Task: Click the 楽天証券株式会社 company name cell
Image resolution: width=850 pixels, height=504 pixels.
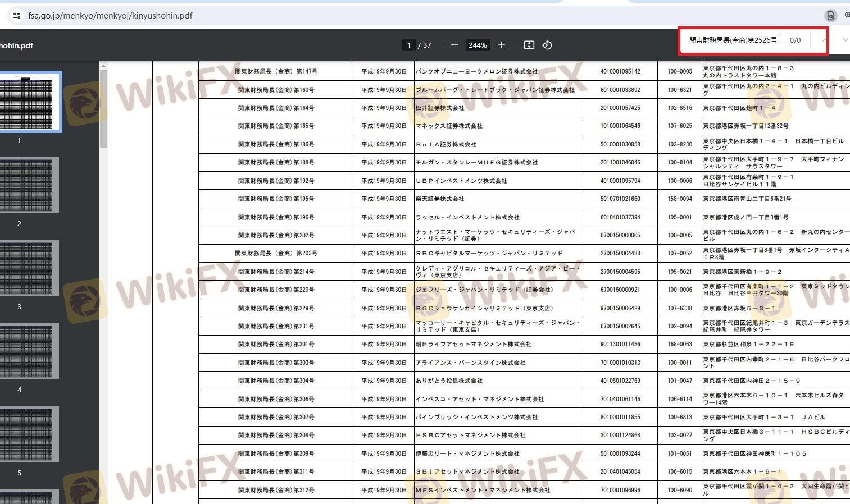Action: 440,199
